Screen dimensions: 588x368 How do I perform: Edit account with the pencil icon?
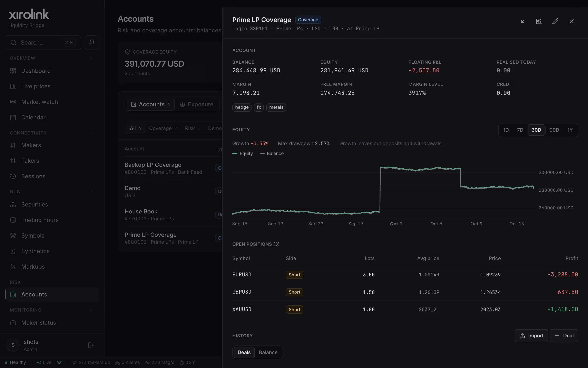click(555, 21)
